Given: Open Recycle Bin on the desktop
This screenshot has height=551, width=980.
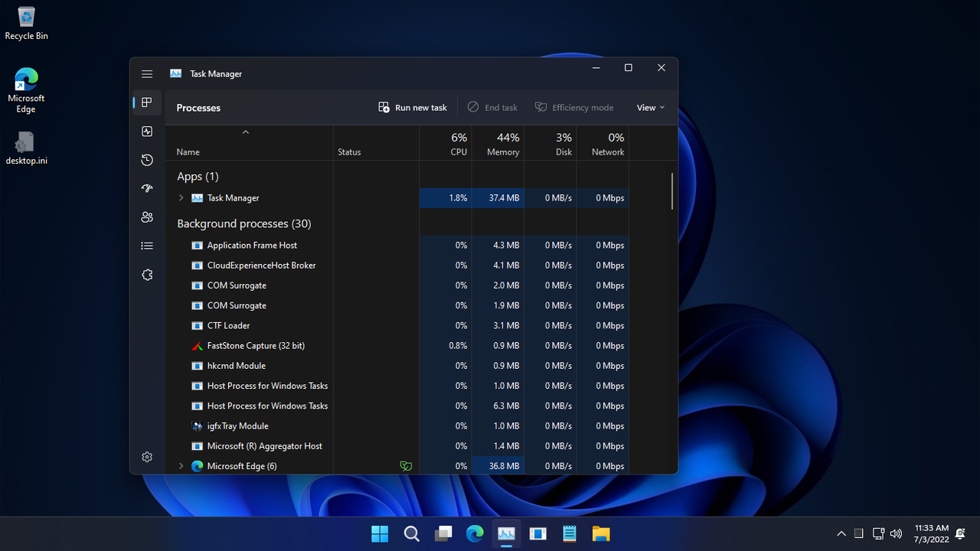Looking at the screenshot, I should (x=26, y=23).
